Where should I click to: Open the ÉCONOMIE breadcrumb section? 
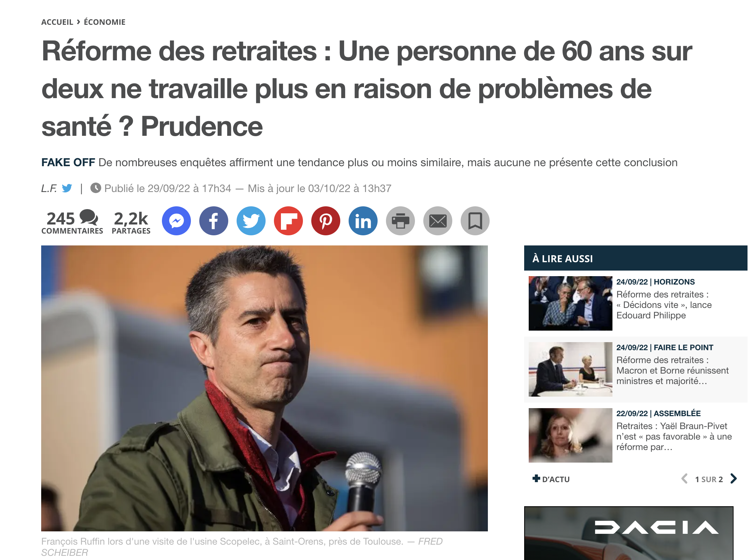point(105,22)
